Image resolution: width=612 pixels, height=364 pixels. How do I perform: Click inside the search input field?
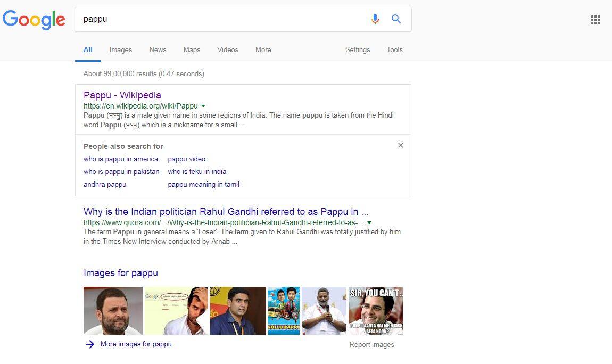[213, 19]
